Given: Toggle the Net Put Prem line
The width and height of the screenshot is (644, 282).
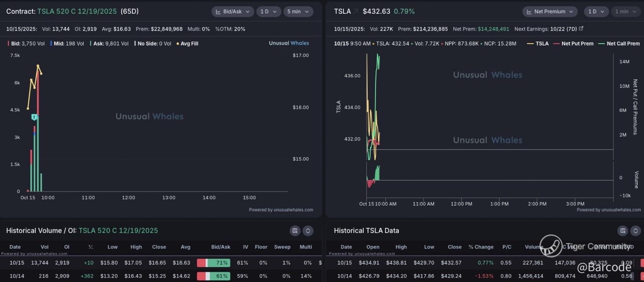Looking at the screenshot, I should pyautogui.click(x=573, y=44).
